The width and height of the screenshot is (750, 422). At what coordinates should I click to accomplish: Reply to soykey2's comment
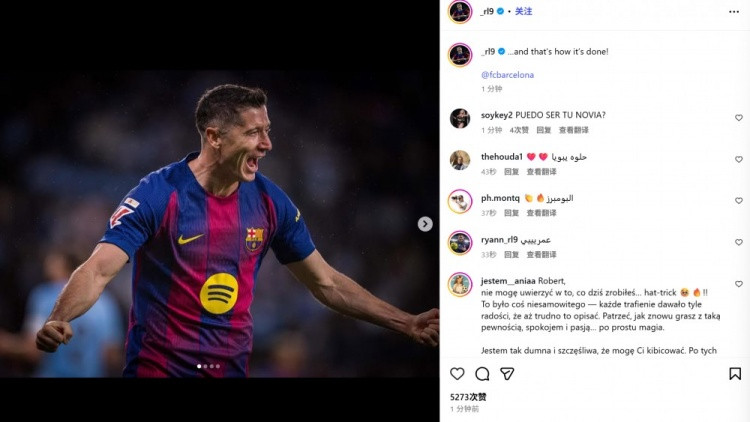coord(543,130)
